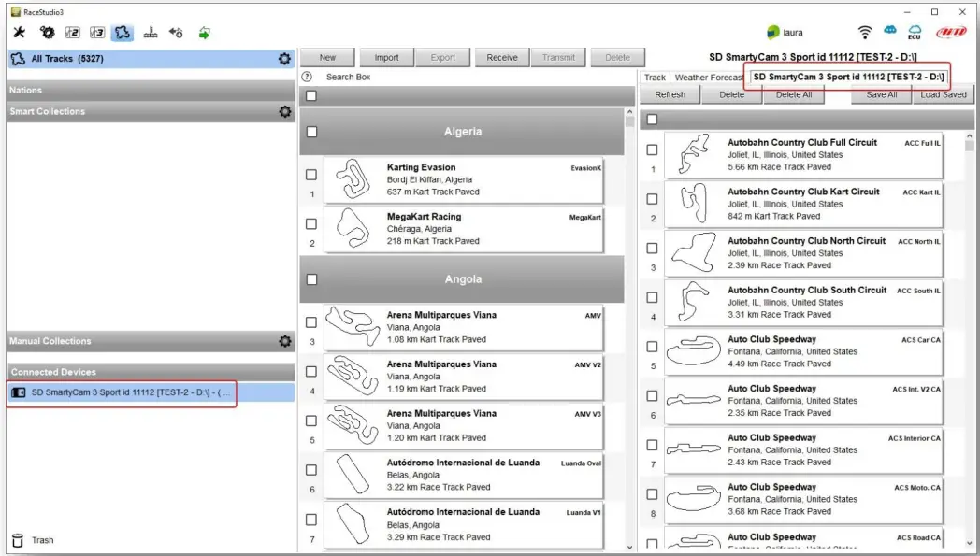Check the MegaKart Racing track checkbox
Screen dimensions: 980x556
(x=311, y=223)
